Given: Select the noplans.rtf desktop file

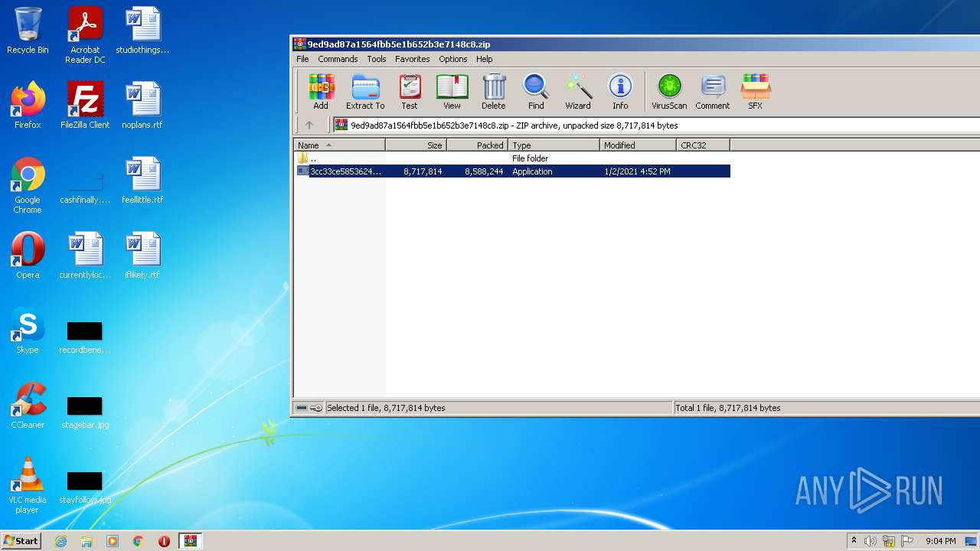Looking at the screenshot, I should 142,106.
